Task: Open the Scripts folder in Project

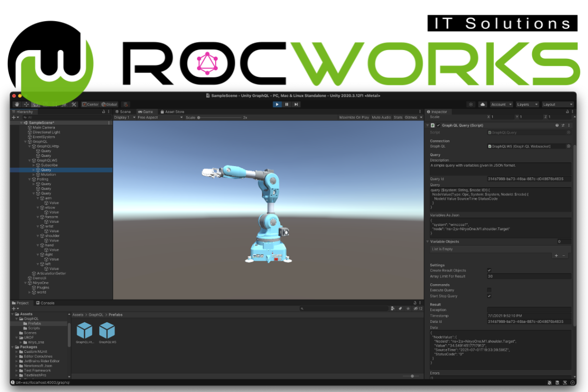Action: (34, 328)
